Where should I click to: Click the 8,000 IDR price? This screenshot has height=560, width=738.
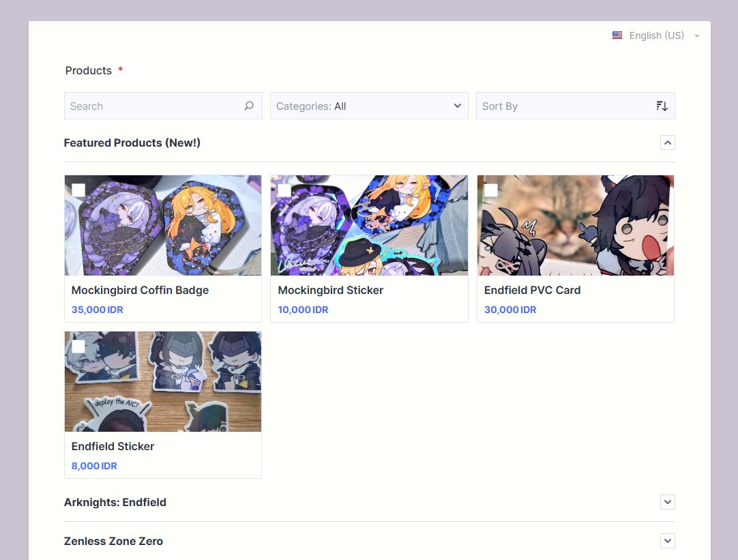click(x=94, y=466)
